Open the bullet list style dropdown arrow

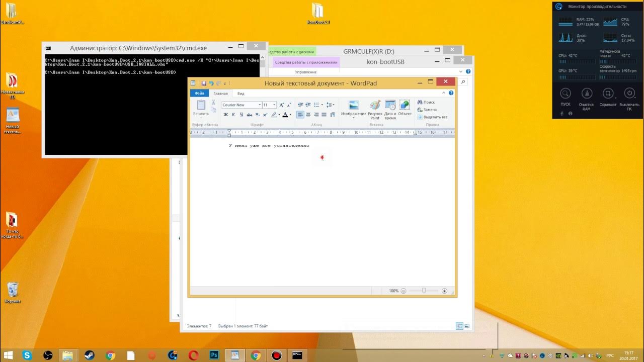(x=322, y=105)
